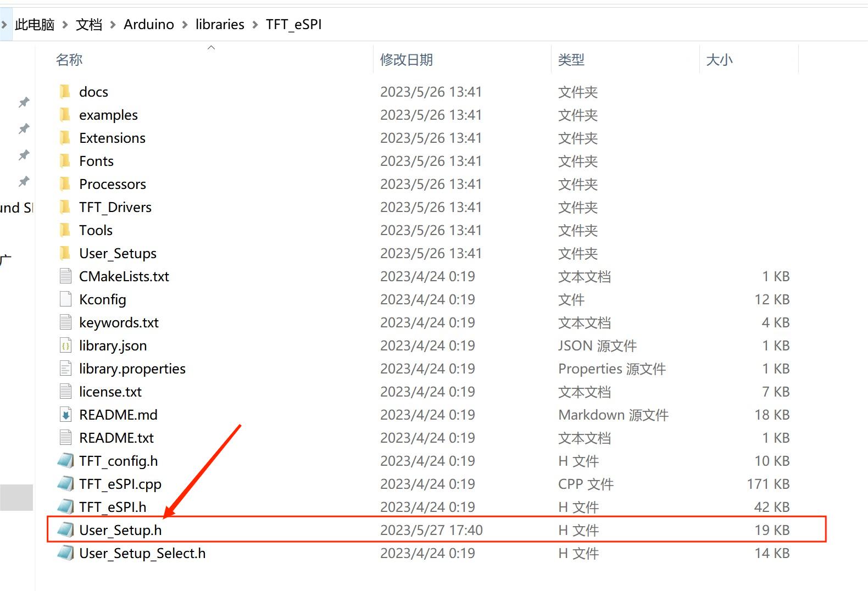Click the 171 KB size value

(x=768, y=484)
